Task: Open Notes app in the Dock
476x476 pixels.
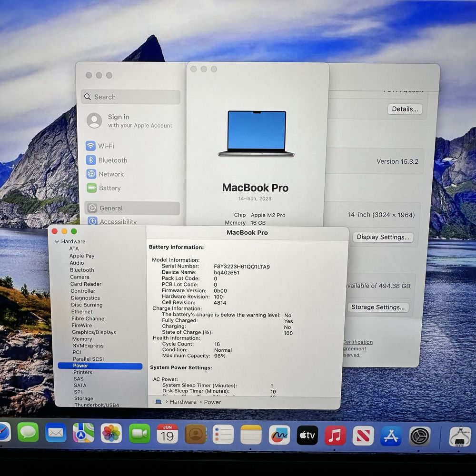Action: 251,435
